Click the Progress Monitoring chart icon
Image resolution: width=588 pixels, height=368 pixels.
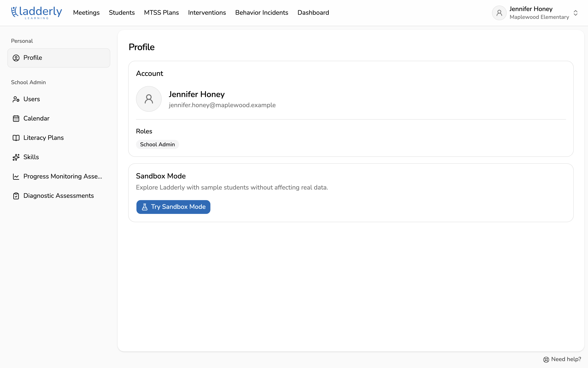pyautogui.click(x=16, y=176)
